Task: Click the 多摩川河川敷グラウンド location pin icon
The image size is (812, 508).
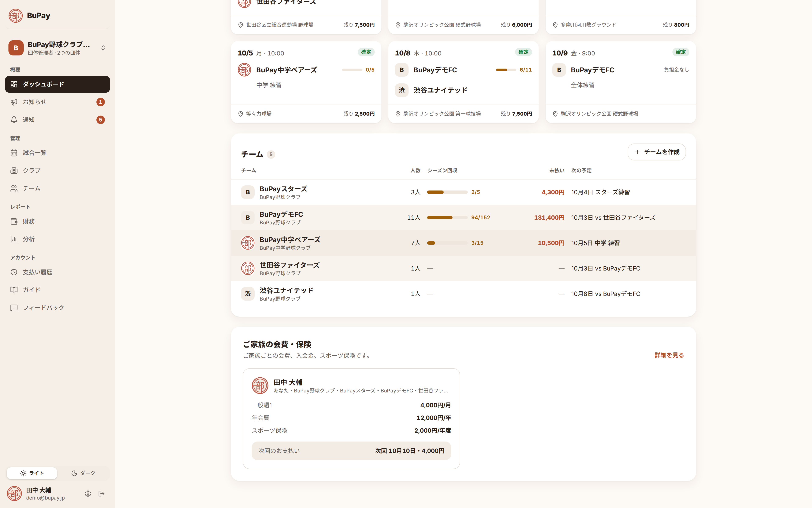Action: tap(555, 25)
